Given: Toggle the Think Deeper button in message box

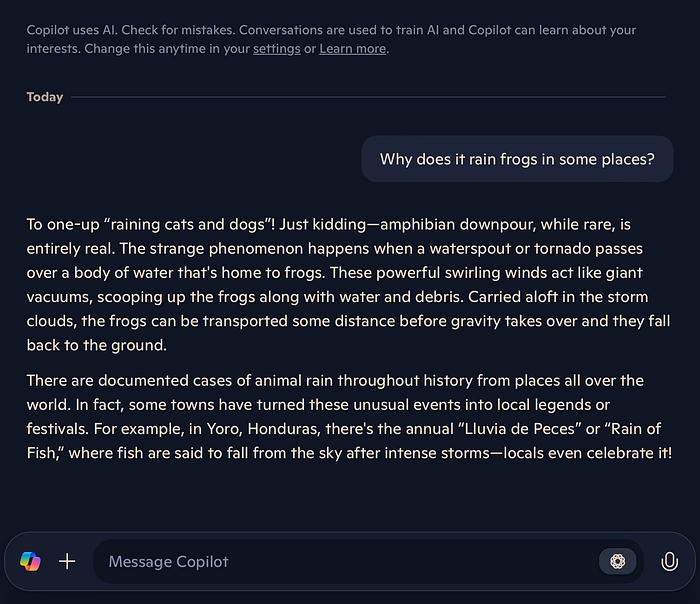Looking at the screenshot, I should 617,562.
